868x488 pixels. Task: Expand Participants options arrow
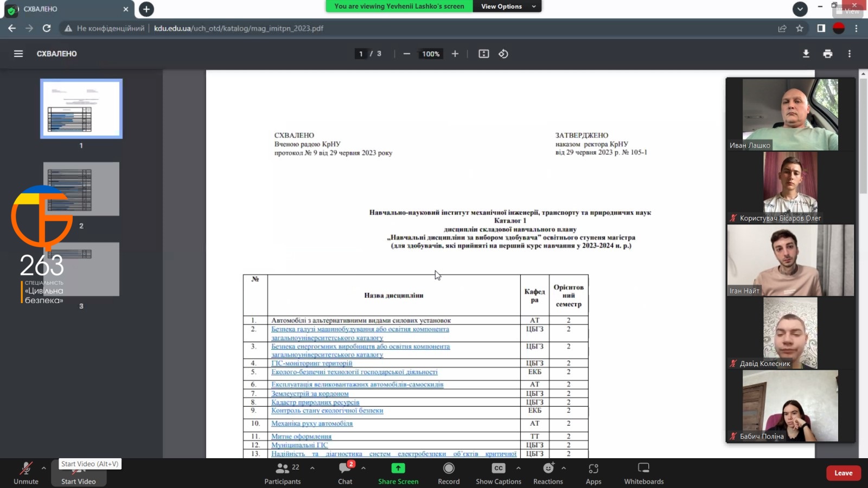pos(312,468)
